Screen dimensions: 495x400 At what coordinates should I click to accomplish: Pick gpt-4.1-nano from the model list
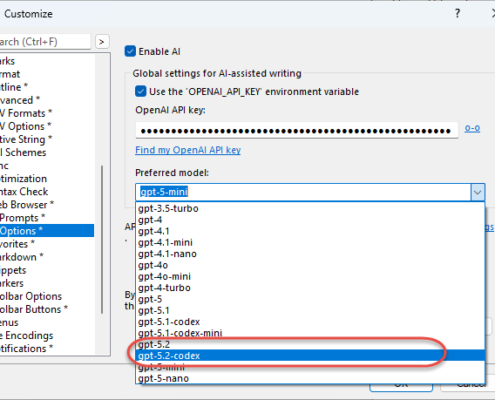tap(310, 254)
